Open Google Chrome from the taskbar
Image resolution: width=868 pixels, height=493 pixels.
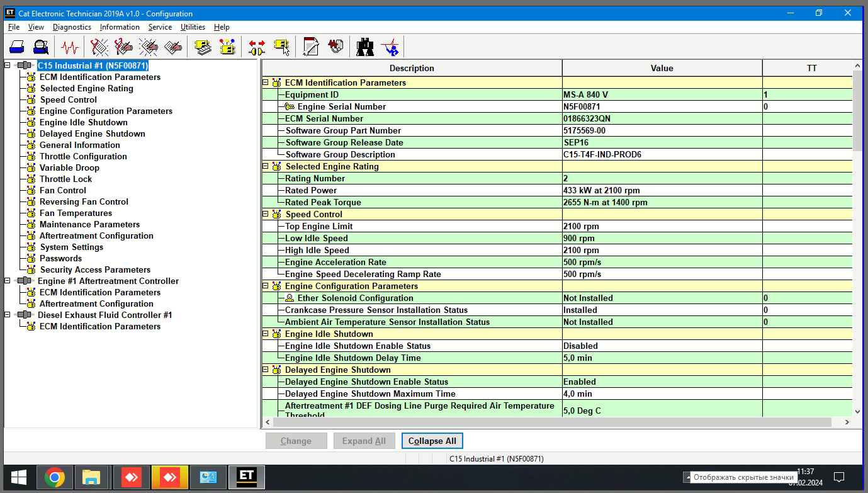[x=55, y=478]
